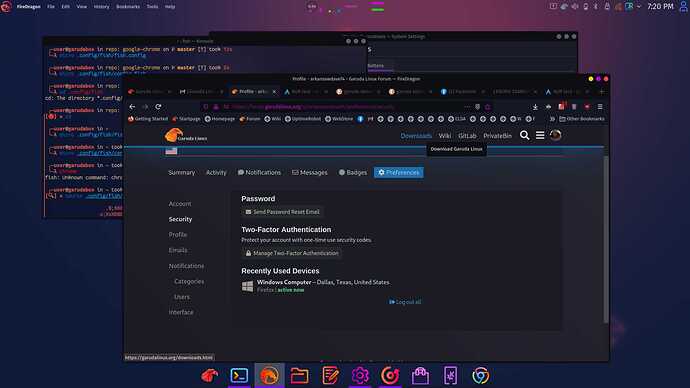This screenshot has width=690, height=388.
Task: Open Profile in preferences sidebar
Action: 178,234
